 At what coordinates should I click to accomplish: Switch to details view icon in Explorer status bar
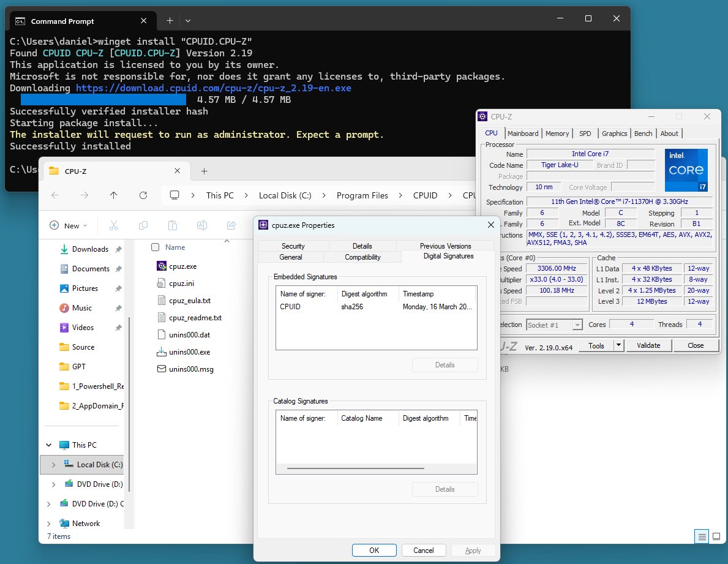702,536
